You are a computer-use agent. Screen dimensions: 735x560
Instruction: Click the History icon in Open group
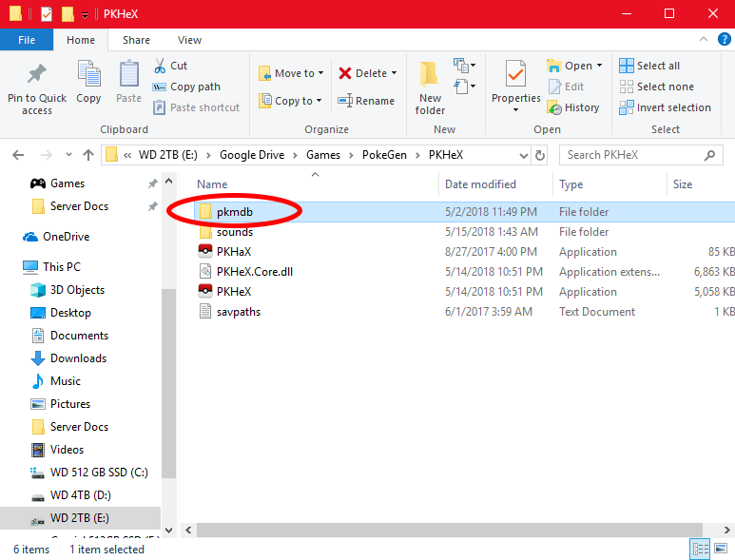pyautogui.click(x=554, y=107)
